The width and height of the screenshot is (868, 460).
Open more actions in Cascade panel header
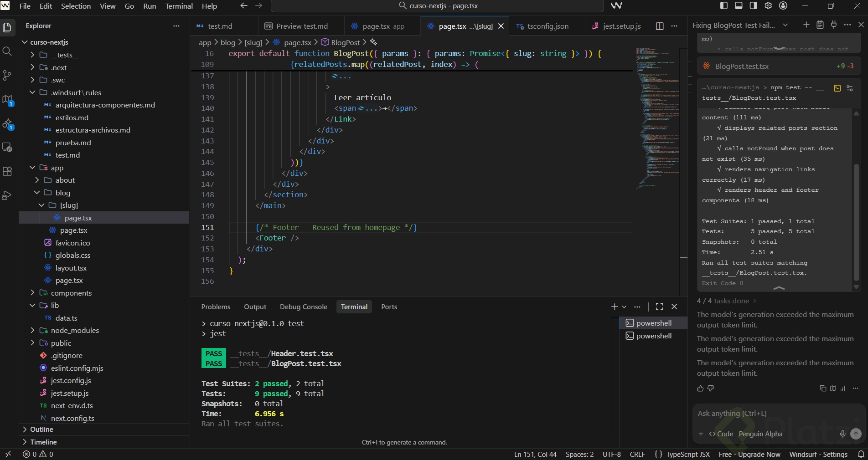(x=847, y=25)
